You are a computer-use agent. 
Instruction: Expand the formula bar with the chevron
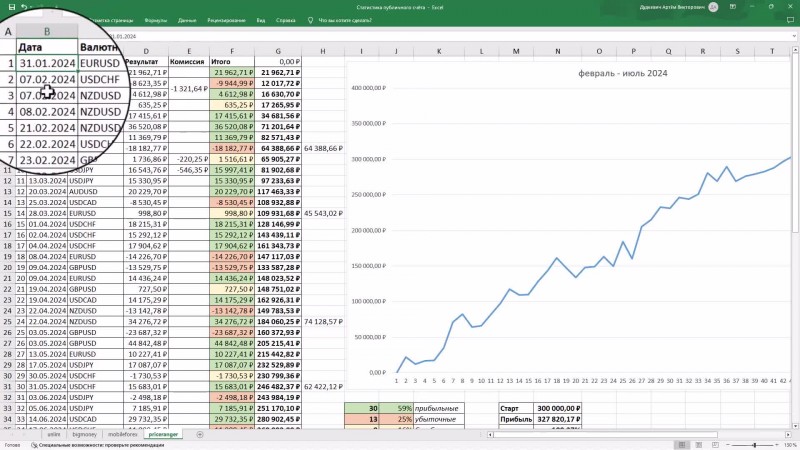pos(794,36)
